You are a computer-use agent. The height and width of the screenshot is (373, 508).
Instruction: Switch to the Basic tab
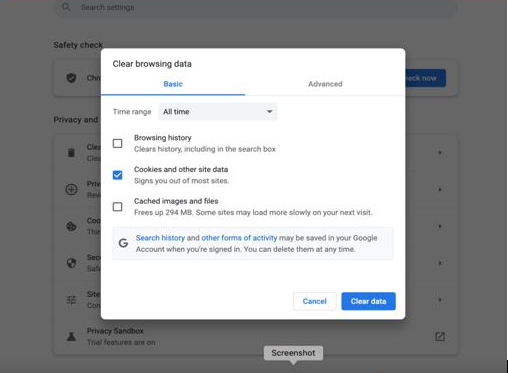pyautogui.click(x=173, y=84)
